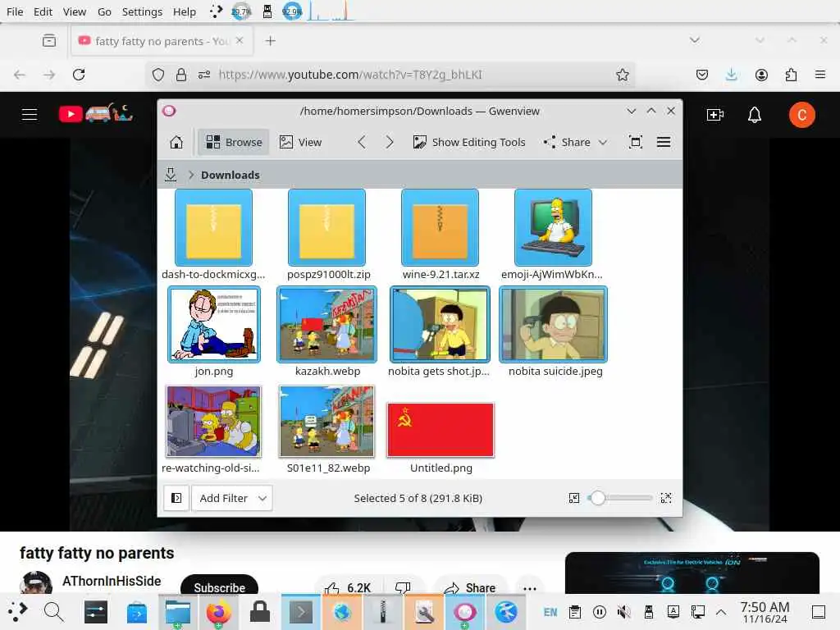
Task: Select dash-to-dockmicxg archive thumbnail
Action: 213,227
